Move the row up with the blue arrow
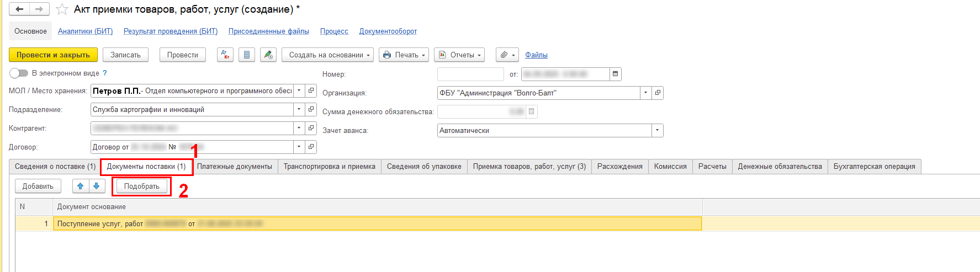The image size is (980, 272). (81, 186)
